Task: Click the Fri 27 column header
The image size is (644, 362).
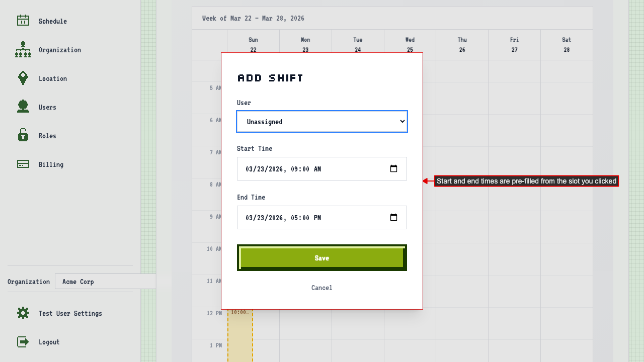Action: point(514,45)
